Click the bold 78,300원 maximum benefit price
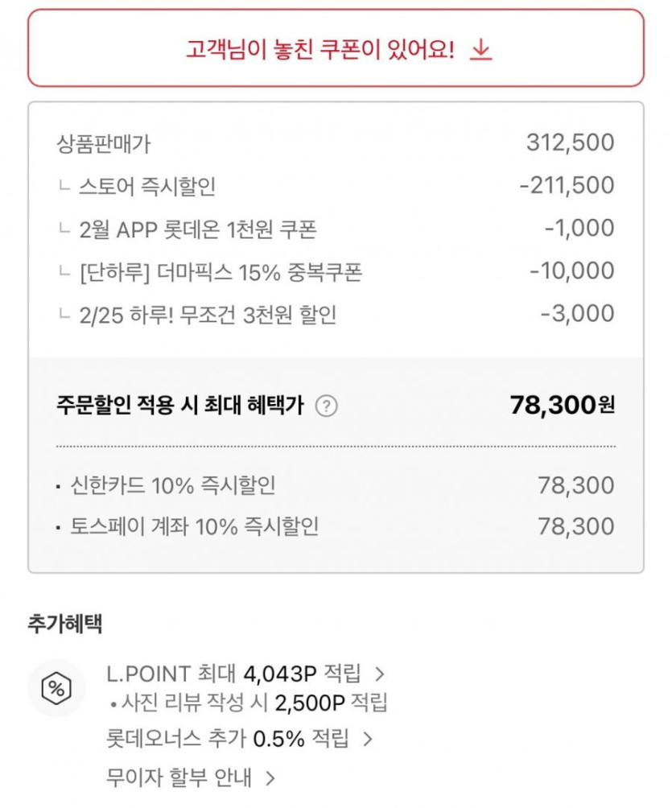672x808 pixels. [x=562, y=406]
